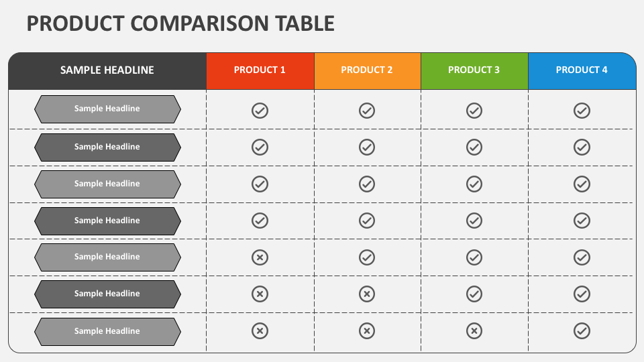Click the Product 4 checkmark in first row
Viewport: 644px width, 362px height.
coord(582,111)
